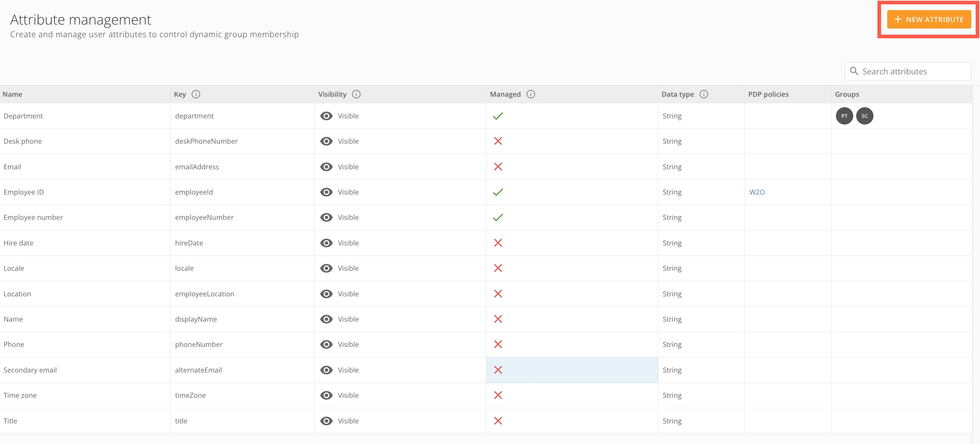Click the red X for Secondary email

point(498,370)
